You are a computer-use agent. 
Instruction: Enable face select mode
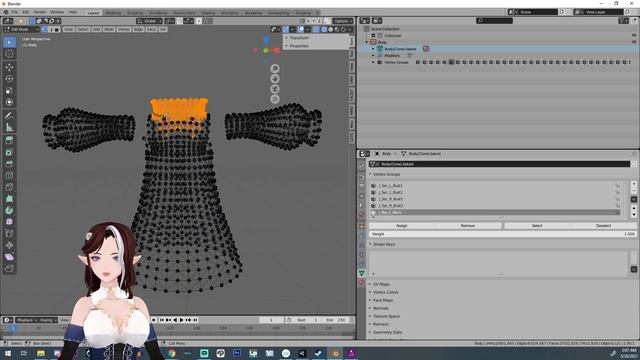pos(57,29)
